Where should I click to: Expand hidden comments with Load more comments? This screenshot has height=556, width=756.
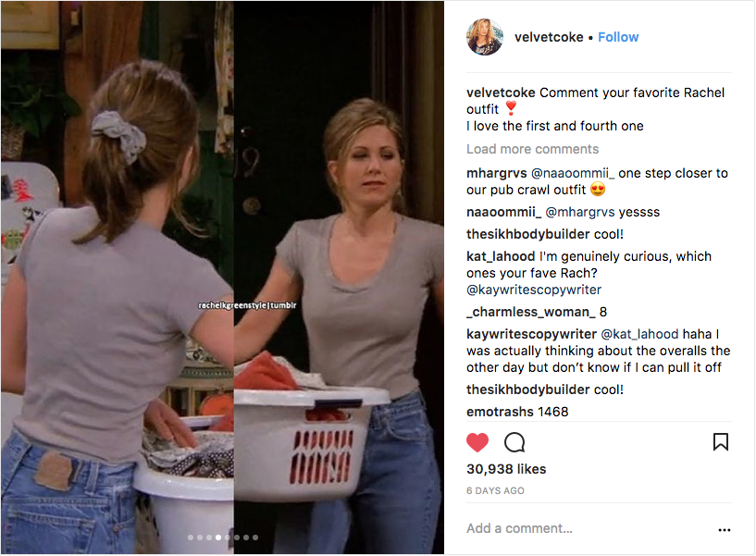[x=532, y=149]
